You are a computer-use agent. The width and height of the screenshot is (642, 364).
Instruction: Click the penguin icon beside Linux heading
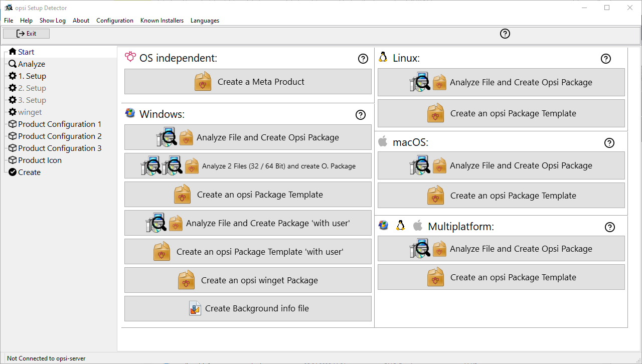point(383,57)
